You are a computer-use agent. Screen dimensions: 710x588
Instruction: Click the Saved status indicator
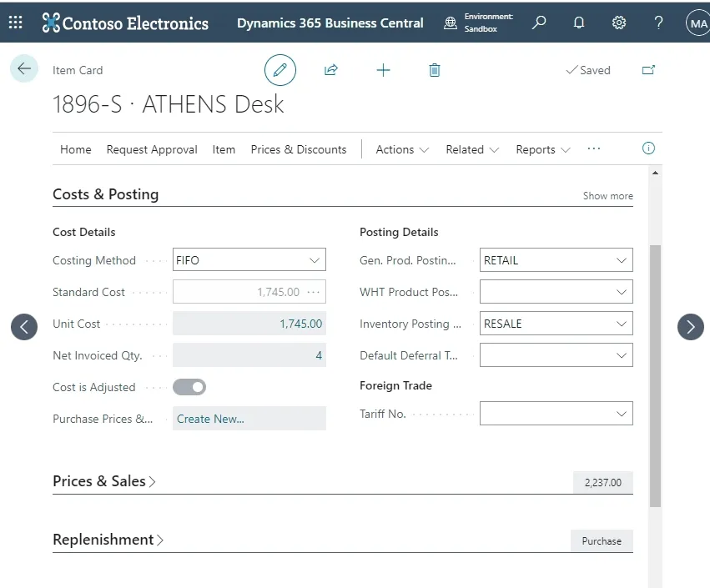tap(588, 70)
